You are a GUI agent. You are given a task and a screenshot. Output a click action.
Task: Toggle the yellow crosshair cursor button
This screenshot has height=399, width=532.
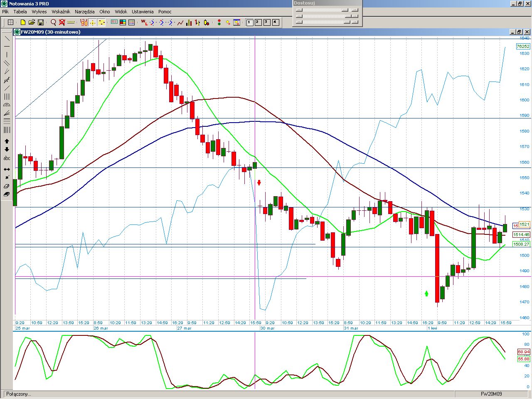tap(93, 22)
